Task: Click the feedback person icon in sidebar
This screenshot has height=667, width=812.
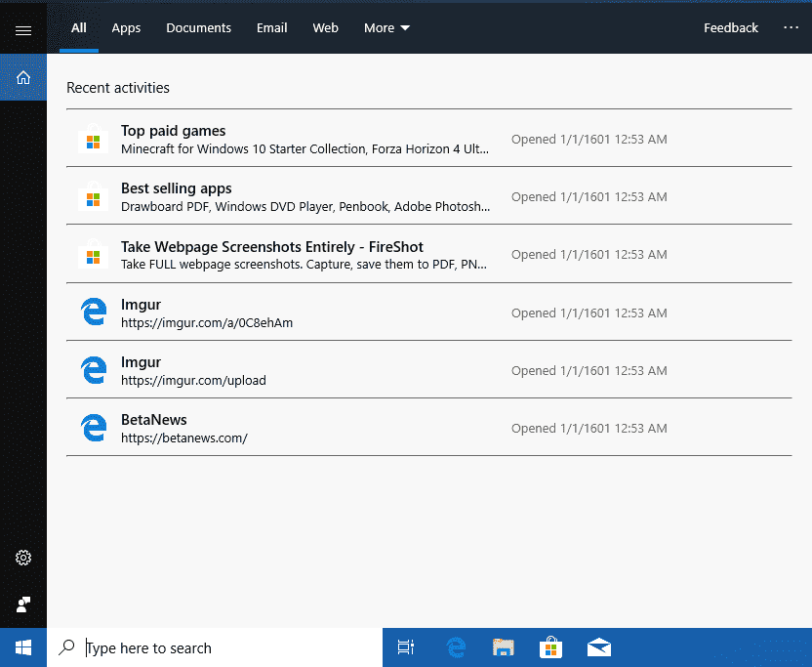Action: [x=23, y=604]
